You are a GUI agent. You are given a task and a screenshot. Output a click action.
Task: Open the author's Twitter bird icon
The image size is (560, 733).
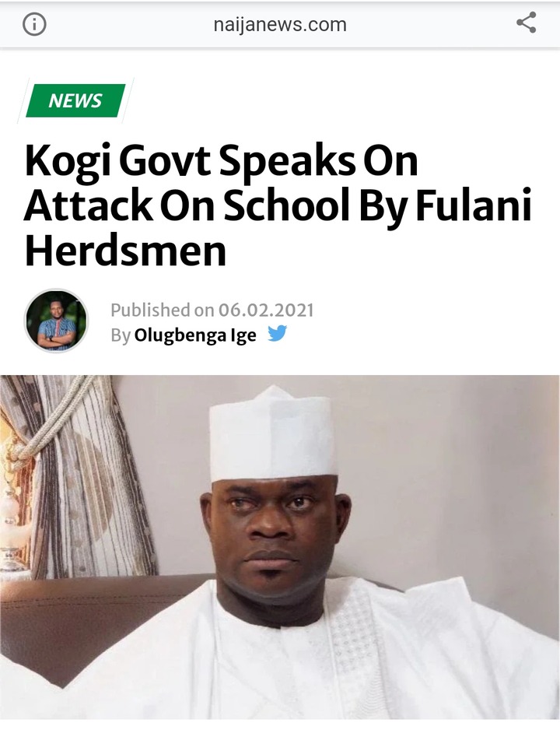point(277,335)
